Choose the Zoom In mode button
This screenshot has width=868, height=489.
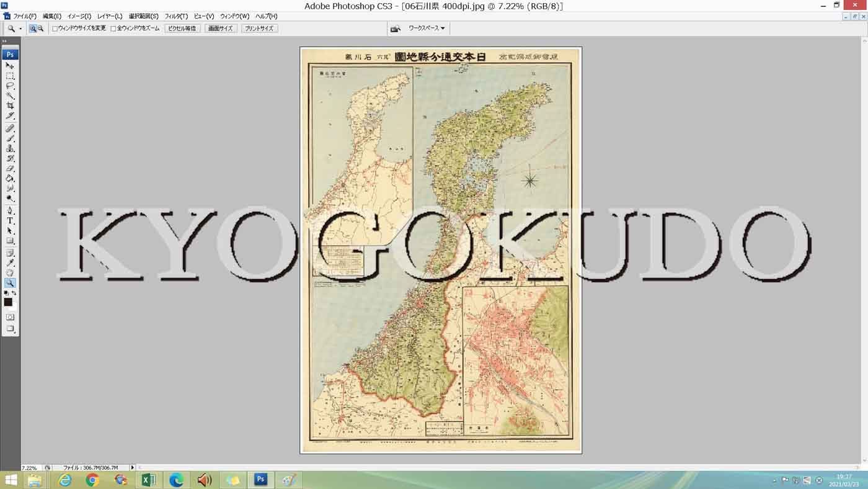click(x=33, y=29)
